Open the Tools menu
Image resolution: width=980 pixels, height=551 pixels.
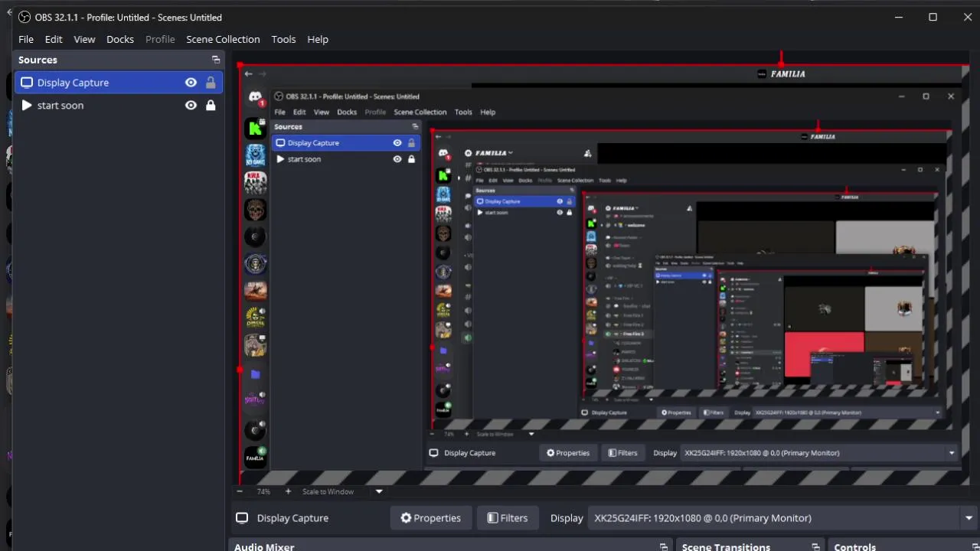(283, 39)
